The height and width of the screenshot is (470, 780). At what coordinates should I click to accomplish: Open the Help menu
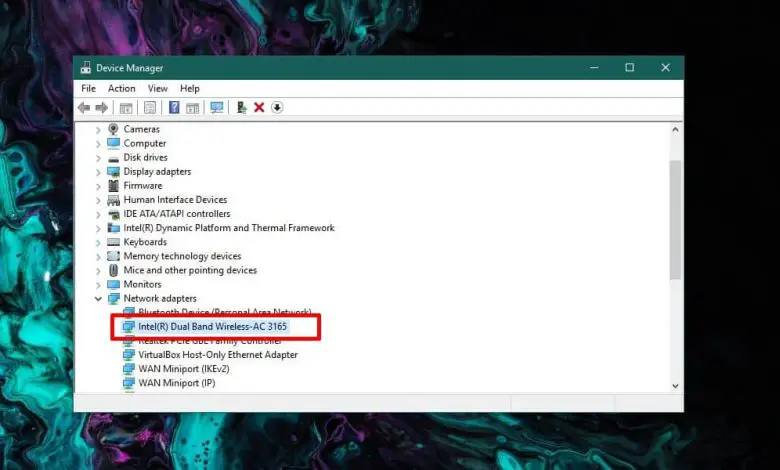click(190, 89)
